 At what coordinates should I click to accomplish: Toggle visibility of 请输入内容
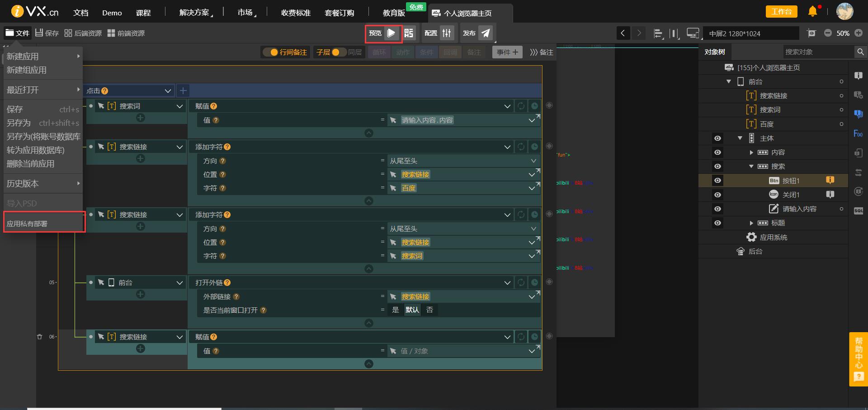click(x=717, y=209)
